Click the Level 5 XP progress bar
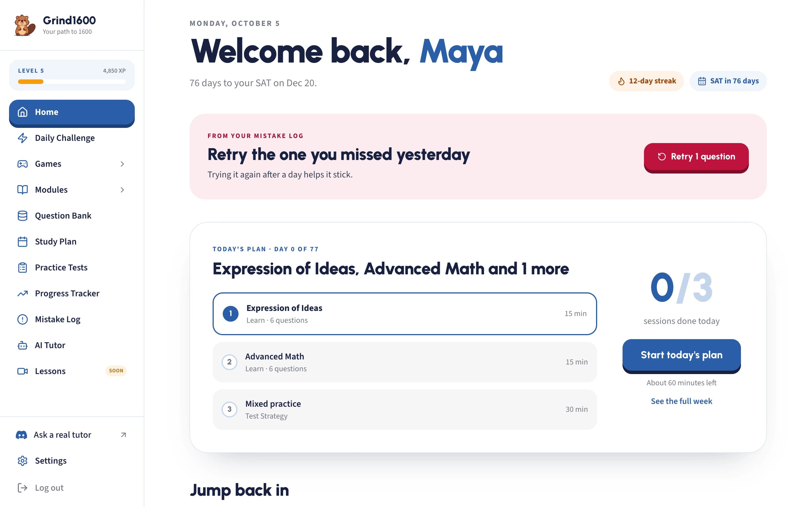The width and height of the screenshot is (812, 507). 72,81
